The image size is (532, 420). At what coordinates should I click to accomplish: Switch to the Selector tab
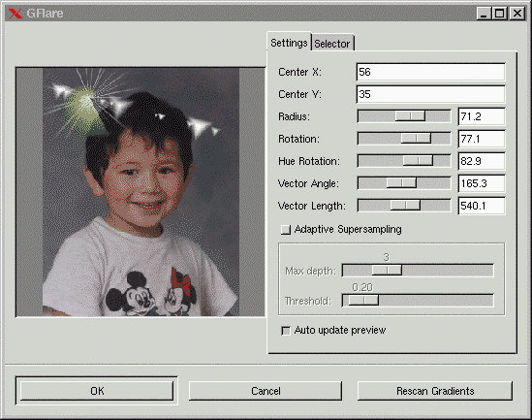click(x=332, y=44)
